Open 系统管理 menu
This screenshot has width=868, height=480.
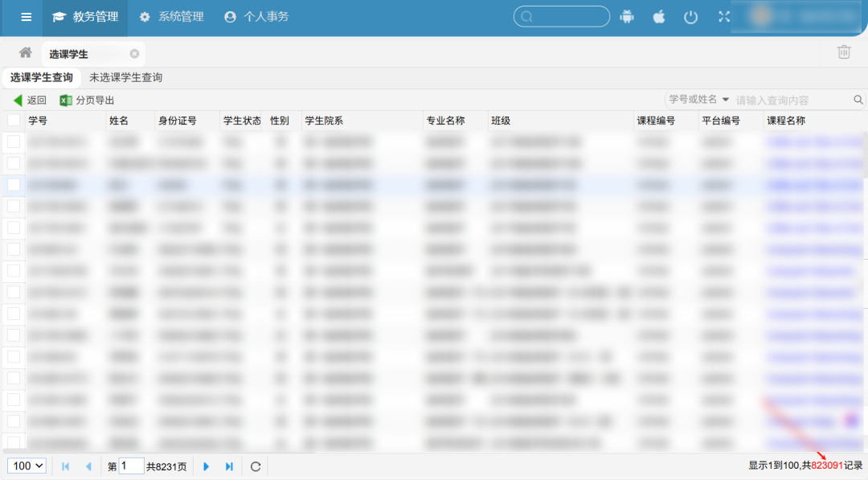(172, 17)
